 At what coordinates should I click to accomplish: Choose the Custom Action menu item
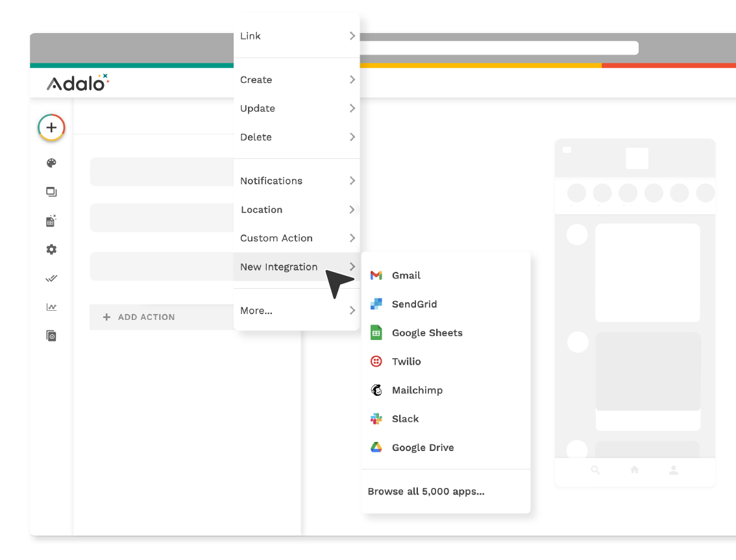(x=297, y=238)
